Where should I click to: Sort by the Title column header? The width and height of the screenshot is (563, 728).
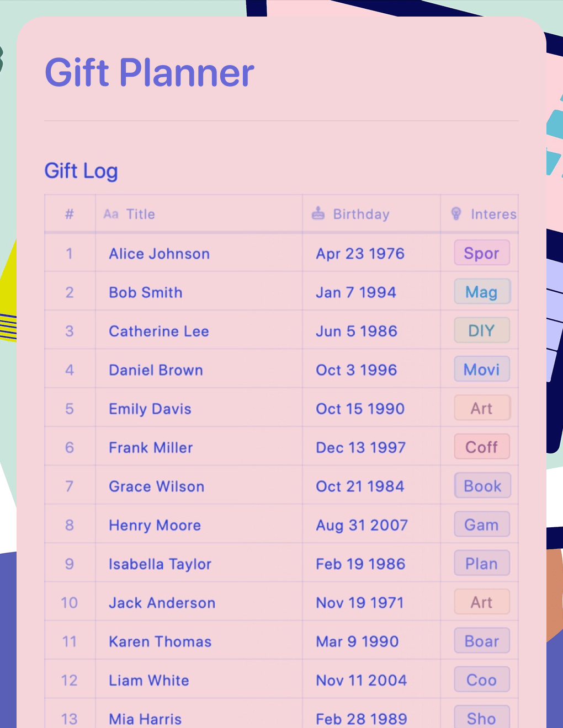point(140,214)
